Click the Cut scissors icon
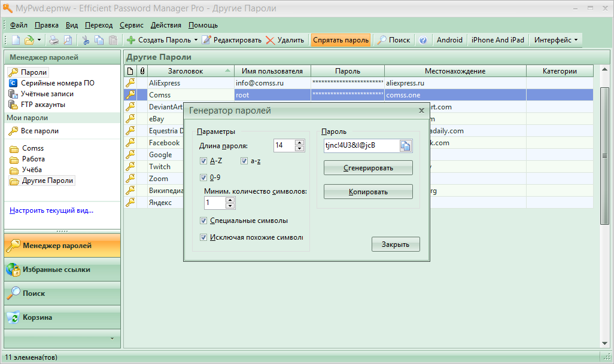This screenshot has height=364, width=614. tap(86, 40)
